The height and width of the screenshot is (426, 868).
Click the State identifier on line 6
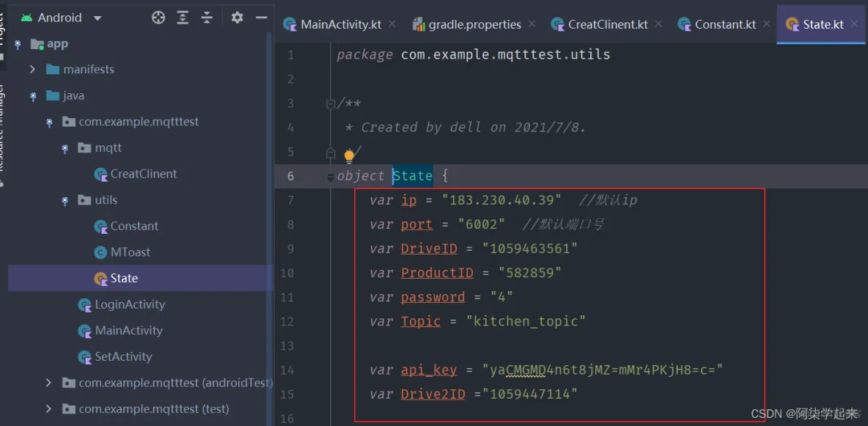413,176
